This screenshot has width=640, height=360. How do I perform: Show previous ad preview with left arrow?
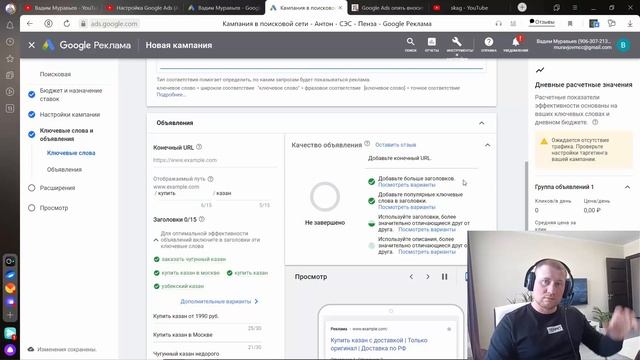[411, 277]
